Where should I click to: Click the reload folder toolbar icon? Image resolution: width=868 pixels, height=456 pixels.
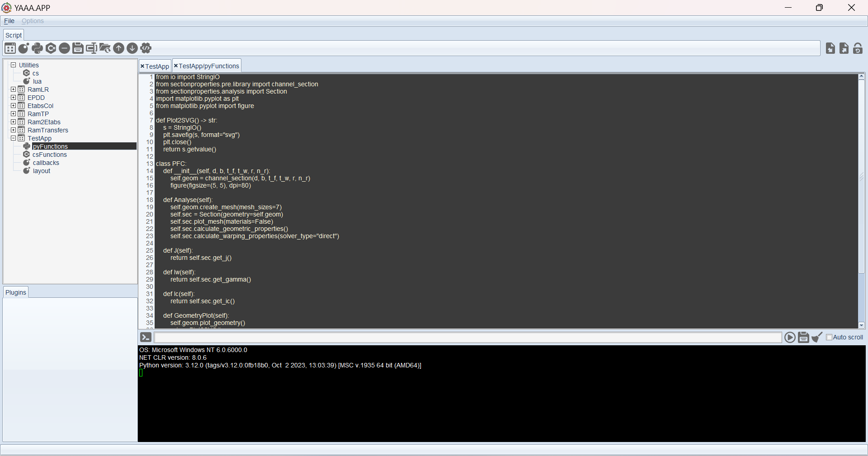[105, 48]
